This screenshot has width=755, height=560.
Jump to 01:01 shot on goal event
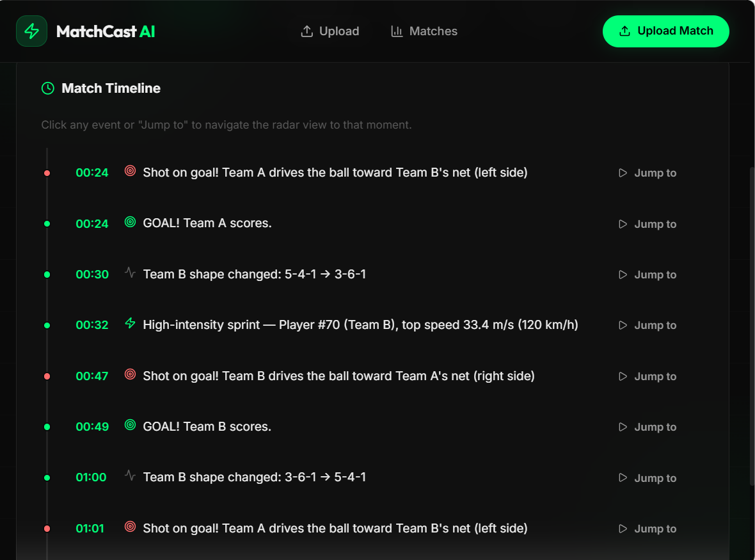(x=648, y=529)
